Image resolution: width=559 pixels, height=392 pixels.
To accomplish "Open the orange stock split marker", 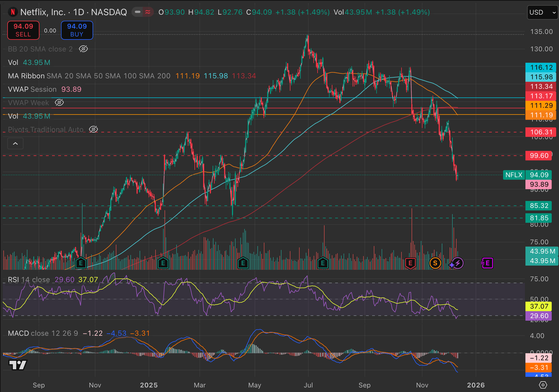I will coord(435,263).
